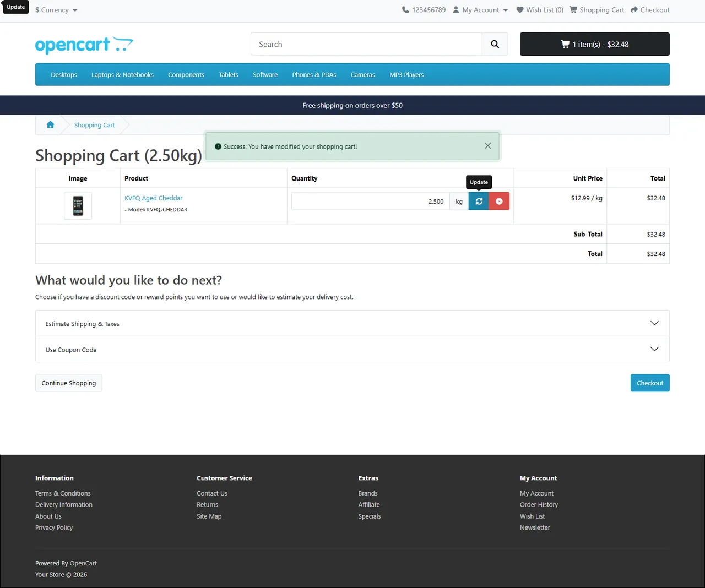Select the Cameras menu item
Image resolution: width=705 pixels, height=588 pixels.
[362, 75]
